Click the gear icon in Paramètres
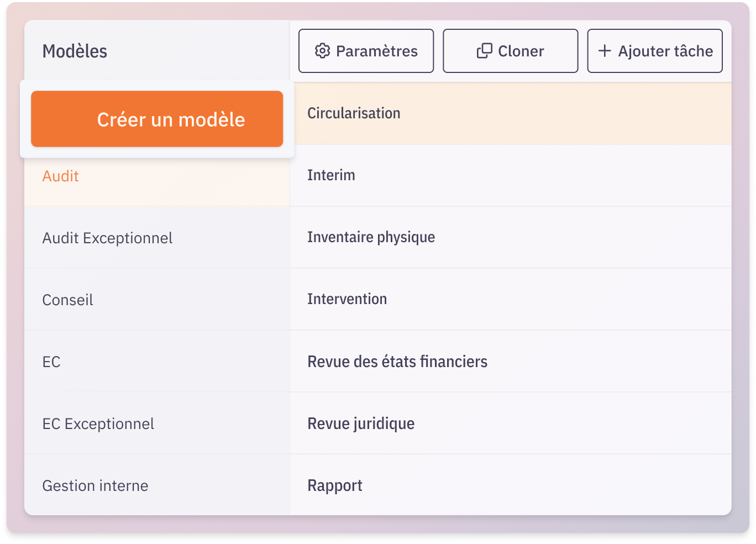Image resolution: width=756 pixels, height=544 pixels. [x=322, y=51]
